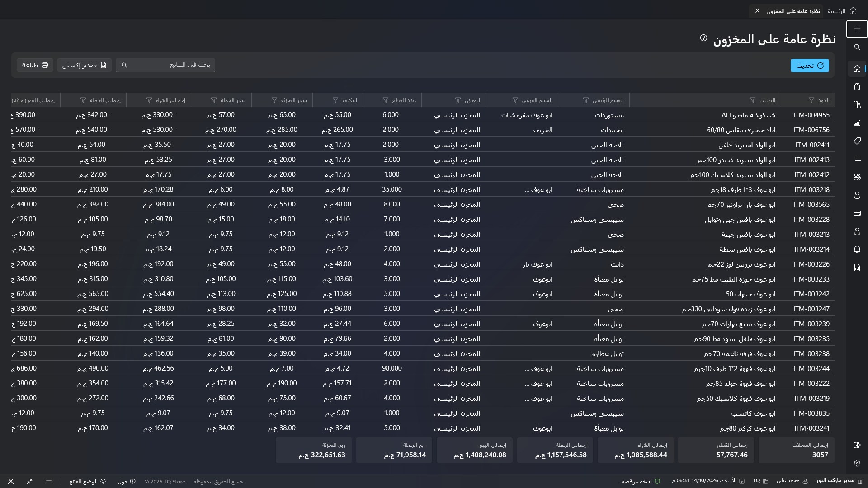This screenshot has width=868, height=488.
Task: Open filter for المخزن column
Action: (458, 100)
